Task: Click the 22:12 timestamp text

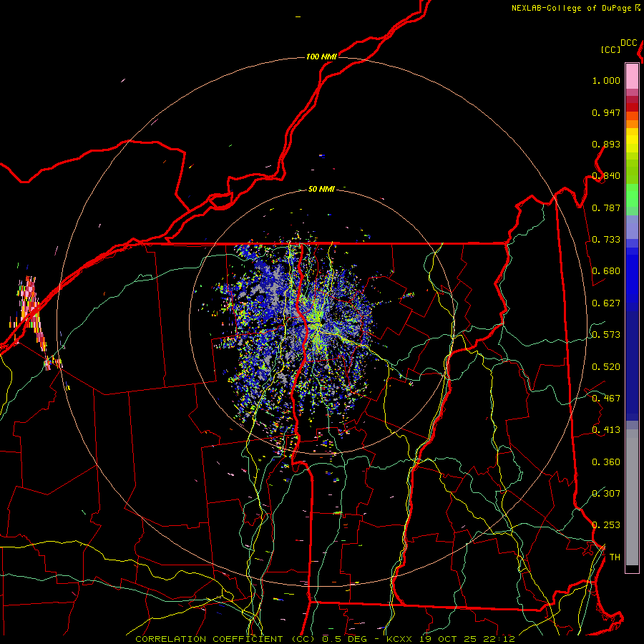Action: coord(498,639)
